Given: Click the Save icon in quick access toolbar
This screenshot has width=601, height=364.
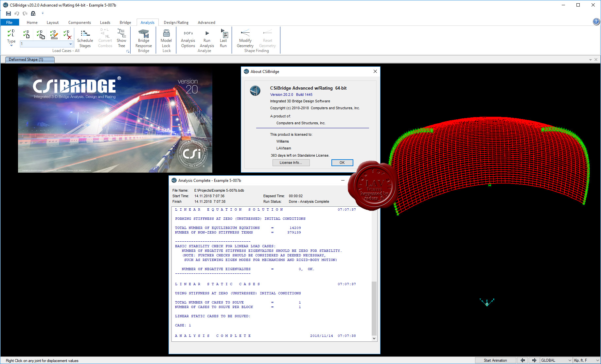Looking at the screenshot, I should click(x=9, y=13).
